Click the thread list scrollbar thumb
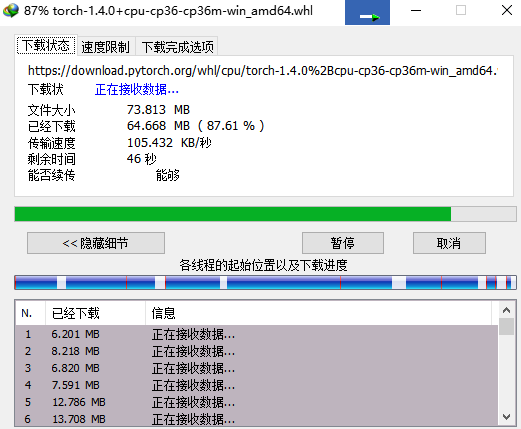This screenshot has height=429, width=521. click(x=506, y=326)
